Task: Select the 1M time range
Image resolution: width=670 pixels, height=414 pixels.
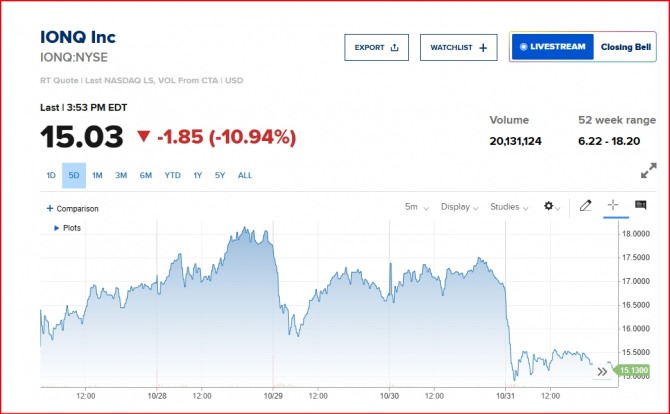Action: tap(97, 176)
